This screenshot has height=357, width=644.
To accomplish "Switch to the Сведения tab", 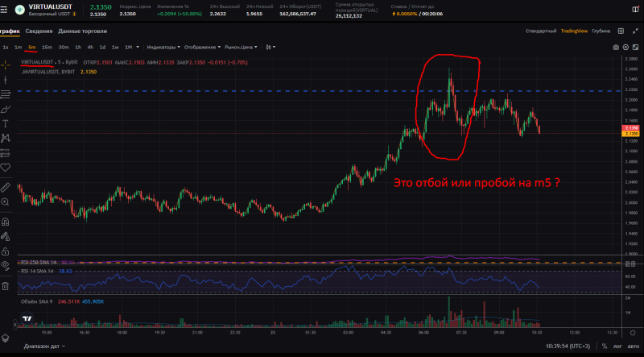I will click(x=39, y=31).
